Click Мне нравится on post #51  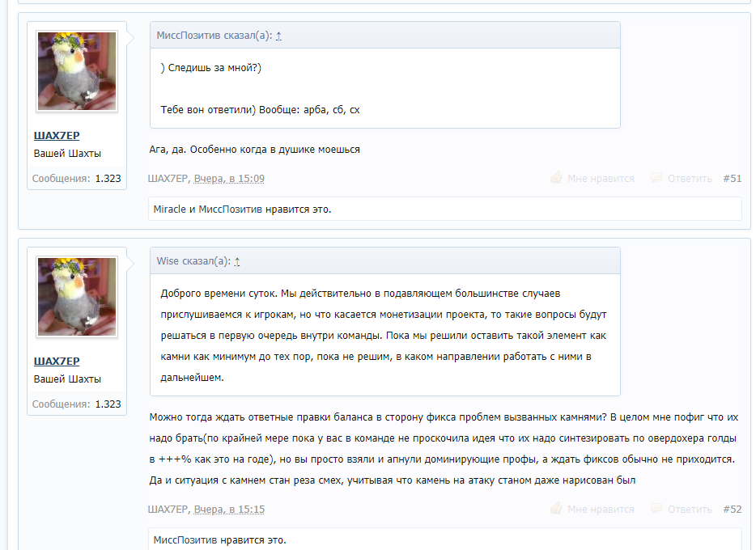[601, 179]
